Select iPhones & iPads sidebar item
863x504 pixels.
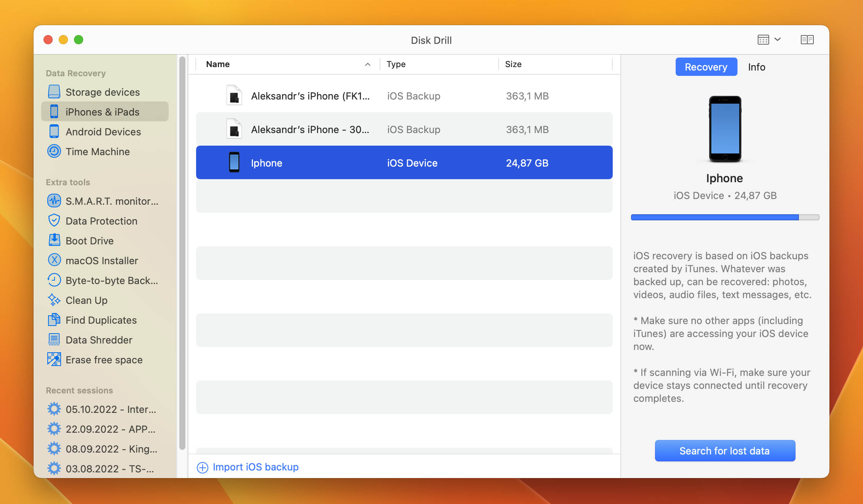(x=105, y=112)
